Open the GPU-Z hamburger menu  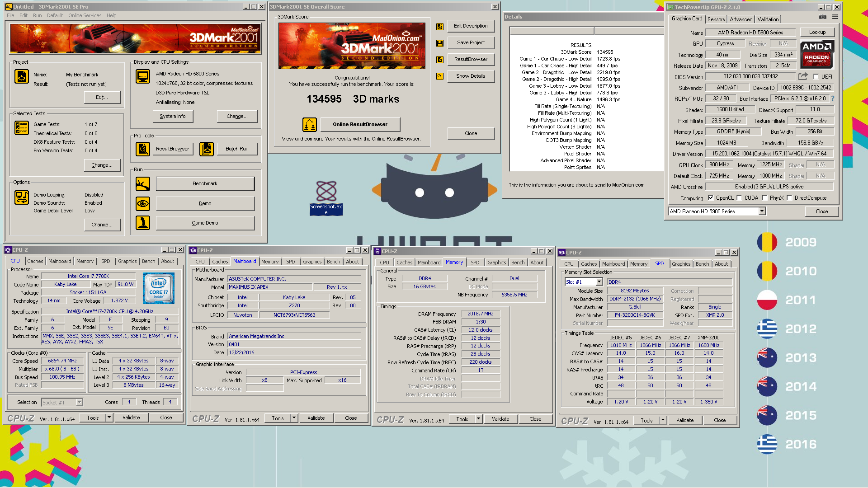pyautogui.click(x=835, y=17)
